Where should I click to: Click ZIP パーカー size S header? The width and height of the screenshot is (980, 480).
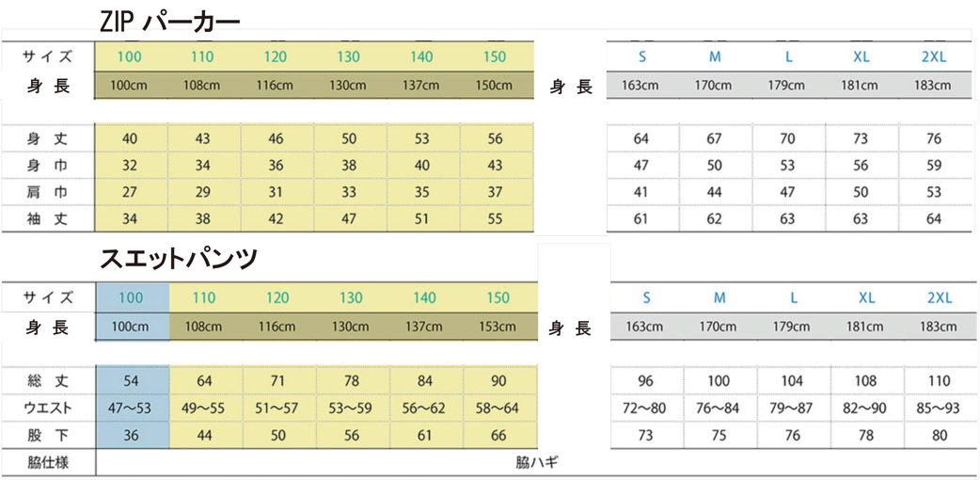coord(641,57)
